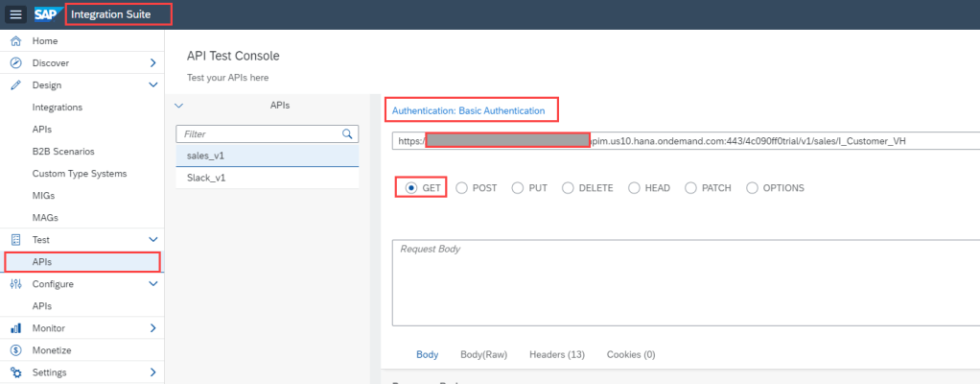
Task: Select the POST method radio button
Action: pyautogui.click(x=462, y=188)
